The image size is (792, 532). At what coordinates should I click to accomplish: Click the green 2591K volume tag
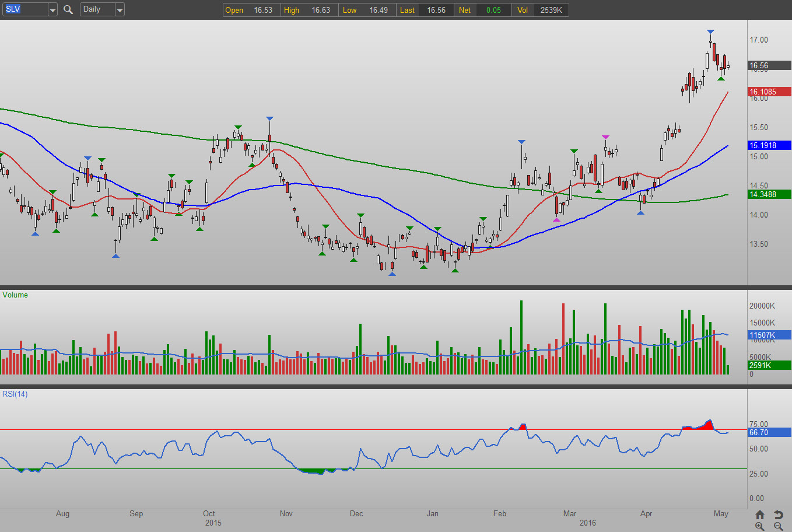point(769,365)
